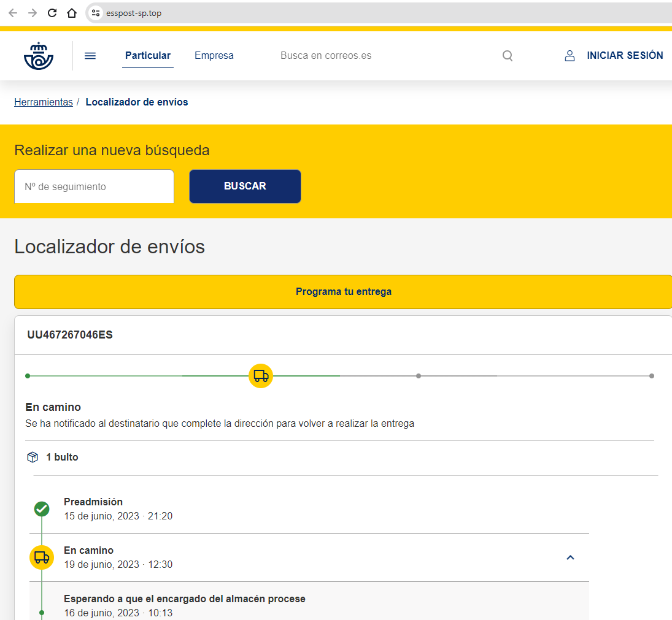The image size is (672, 620).
Task: Click the Preadmisión status row
Action: [309, 508]
